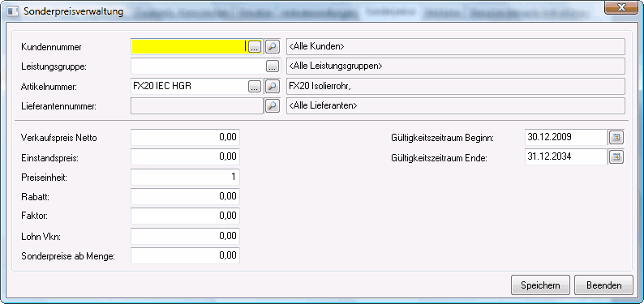Open Artikelnummer ellipsis lookup button
644x304 pixels.
click(x=255, y=86)
